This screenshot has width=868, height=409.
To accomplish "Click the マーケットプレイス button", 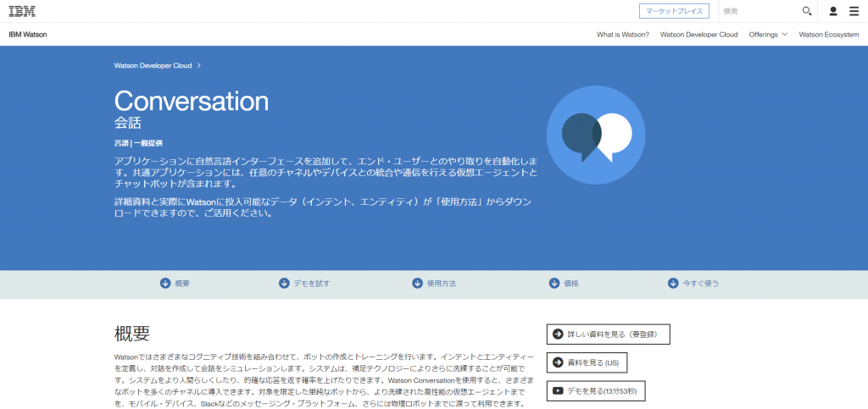I will [674, 11].
